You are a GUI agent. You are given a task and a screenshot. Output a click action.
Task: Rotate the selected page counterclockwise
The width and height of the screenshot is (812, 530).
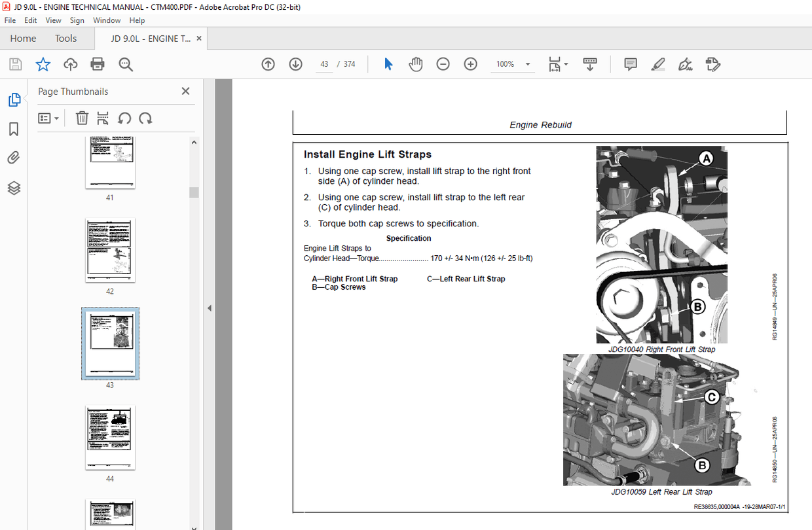(x=124, y=118)
